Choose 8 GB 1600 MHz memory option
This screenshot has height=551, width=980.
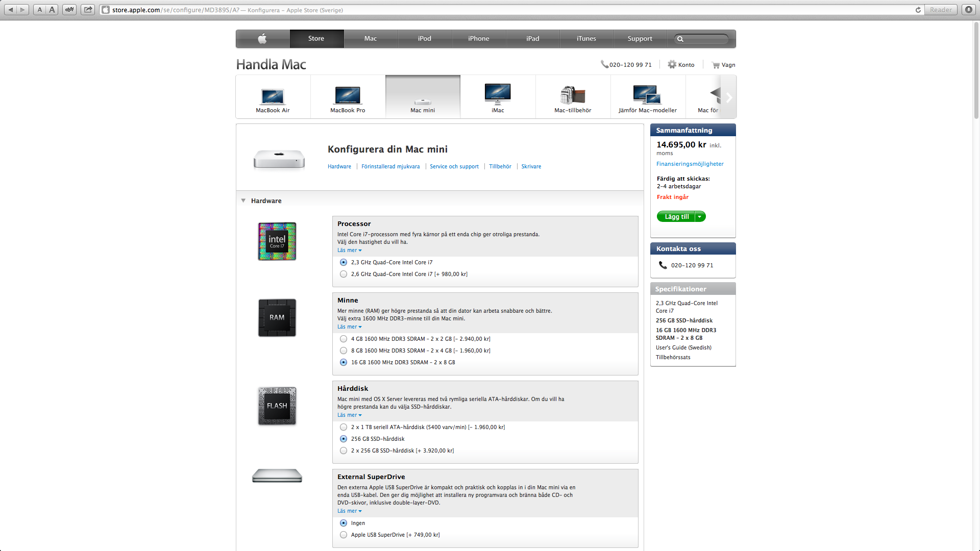pyautogui.click(x=344, y=351)
